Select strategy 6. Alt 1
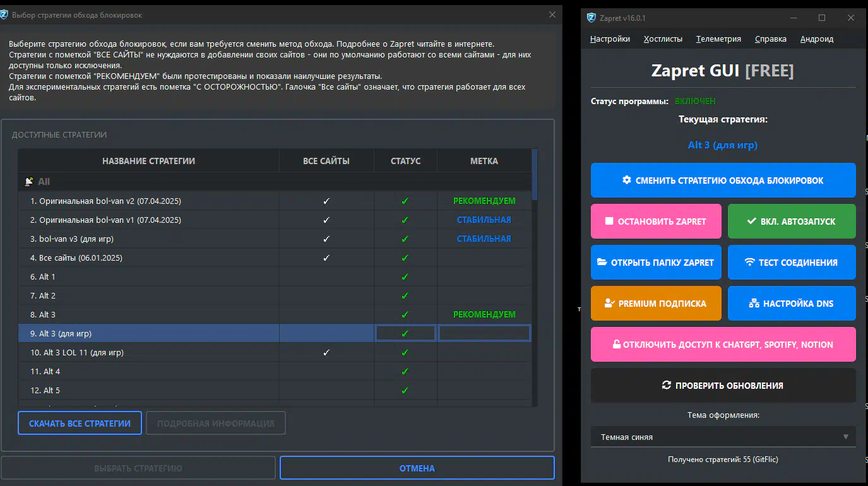Screen dimensions: 868x486 [275, 276]
